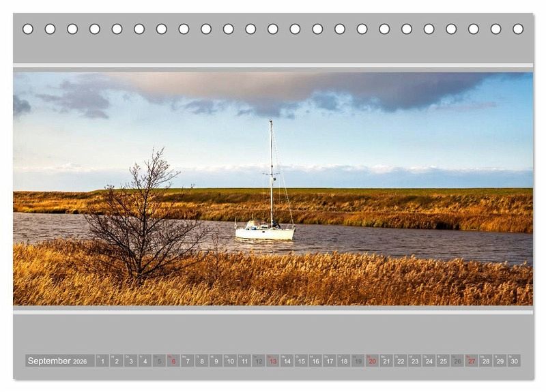This screenshot has height=392, width=546.
Task: Pick day 20 in the calendar row
Action: (x=372, y=361)
